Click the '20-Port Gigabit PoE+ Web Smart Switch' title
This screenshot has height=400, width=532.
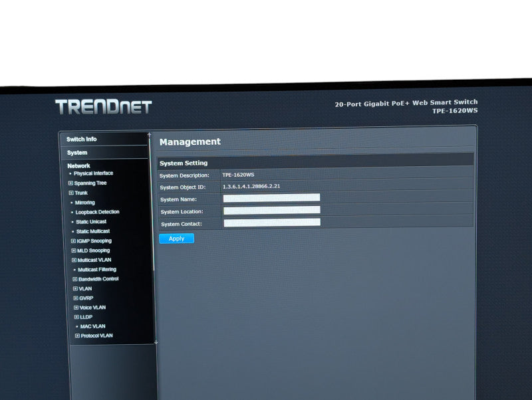pyautogui.click(x=406, y=103)
